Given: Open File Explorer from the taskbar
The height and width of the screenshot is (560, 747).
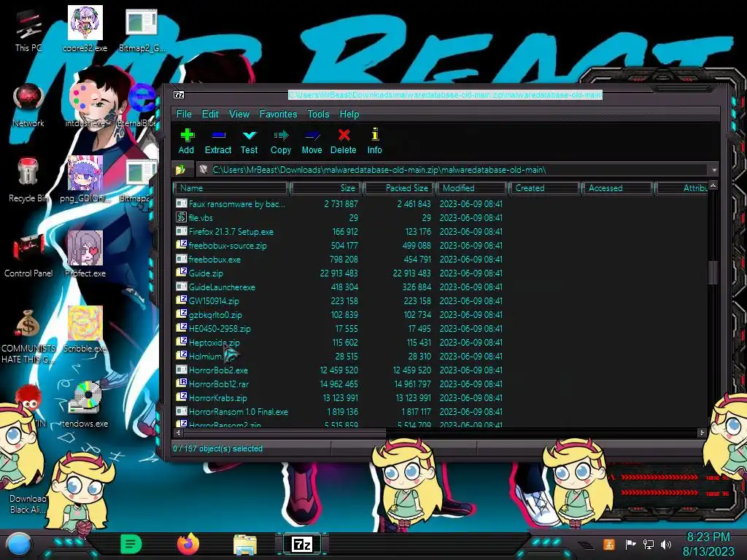Looking at the screenshot, I should [245, 545].
